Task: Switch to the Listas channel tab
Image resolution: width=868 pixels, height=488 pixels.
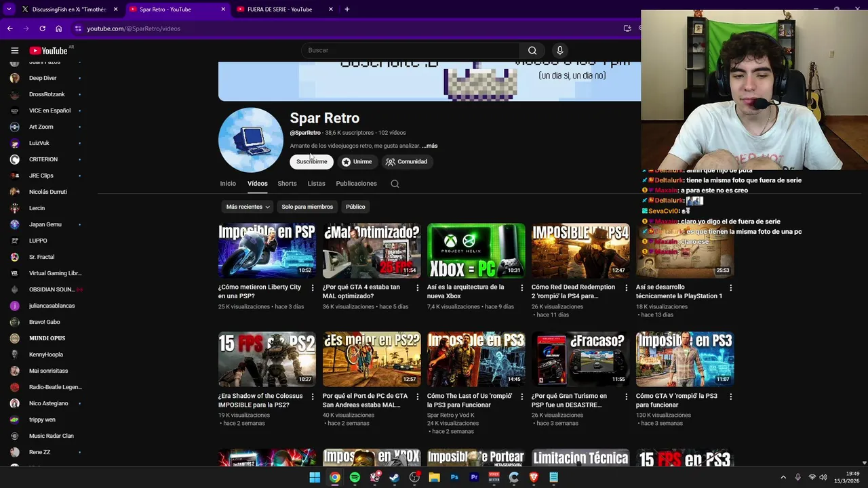Action: click(316, 184)
